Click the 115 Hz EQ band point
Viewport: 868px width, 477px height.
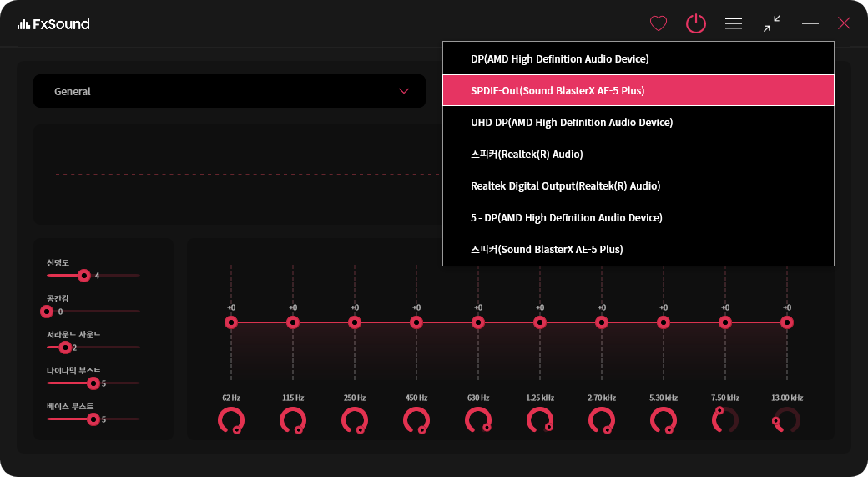293,322
